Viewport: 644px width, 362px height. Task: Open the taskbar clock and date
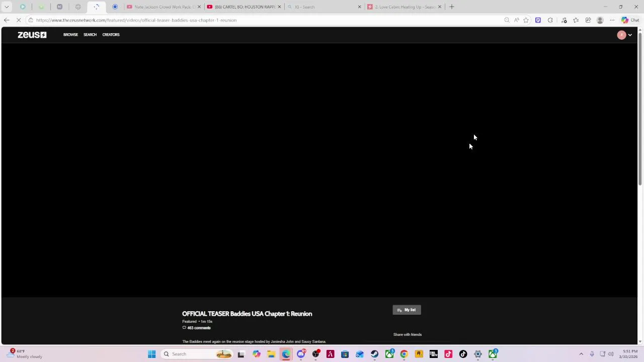tap(627, 354)
